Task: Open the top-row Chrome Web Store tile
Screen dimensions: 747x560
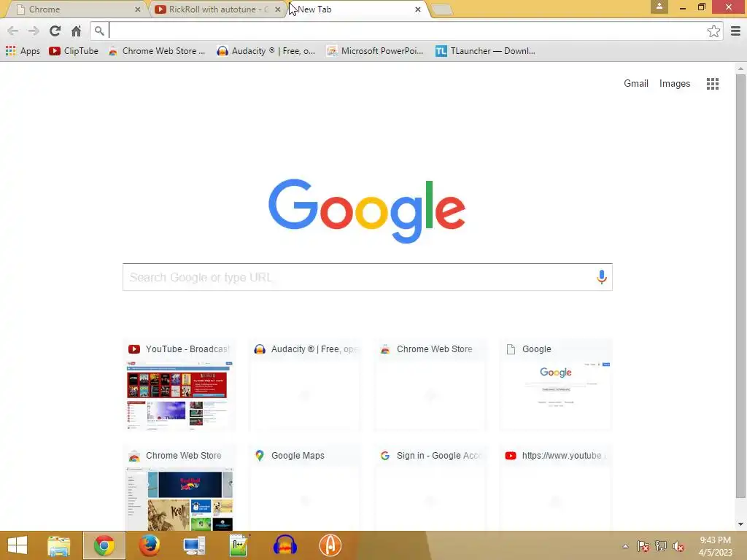Action: [x=430, y=385]
